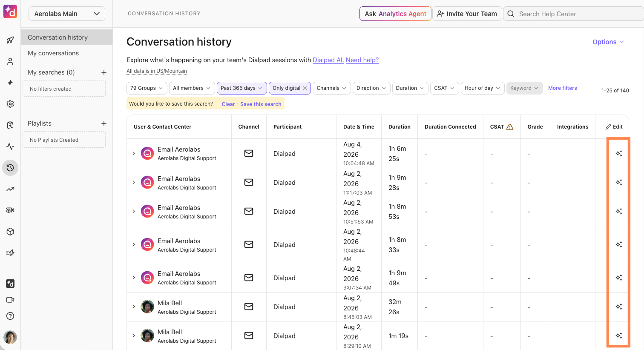
Task: Click email channel icon in Aug 4 row
Action: [x=249, y=153]
